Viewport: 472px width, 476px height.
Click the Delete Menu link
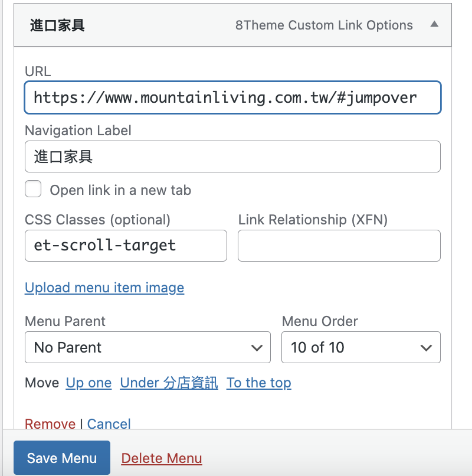(162, 458)
